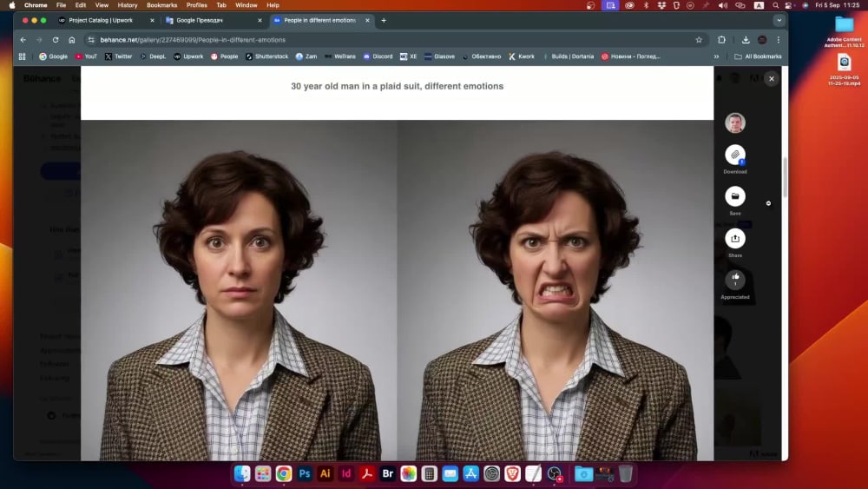Open the Dropbox menu bar icon
This screenshot has height=489, width=868.
pyautogui.click(x=661, y=5)
